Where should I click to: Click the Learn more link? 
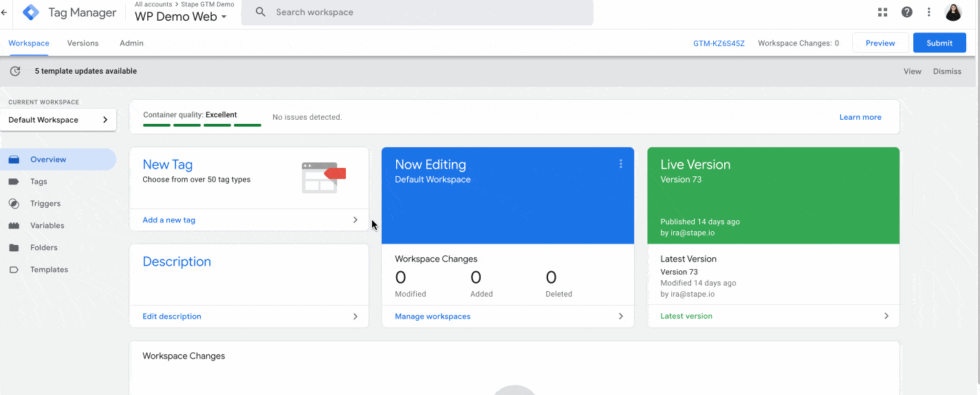click(x=860, y=117)
